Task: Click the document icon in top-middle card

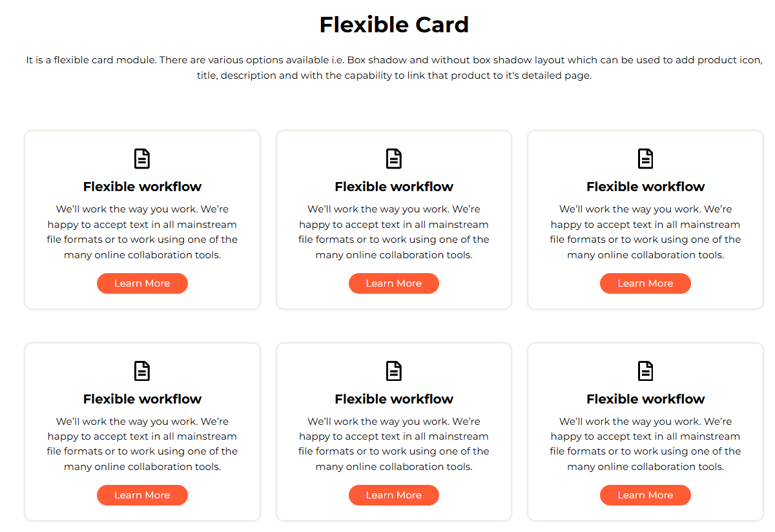Action: (x=394, y=159)
